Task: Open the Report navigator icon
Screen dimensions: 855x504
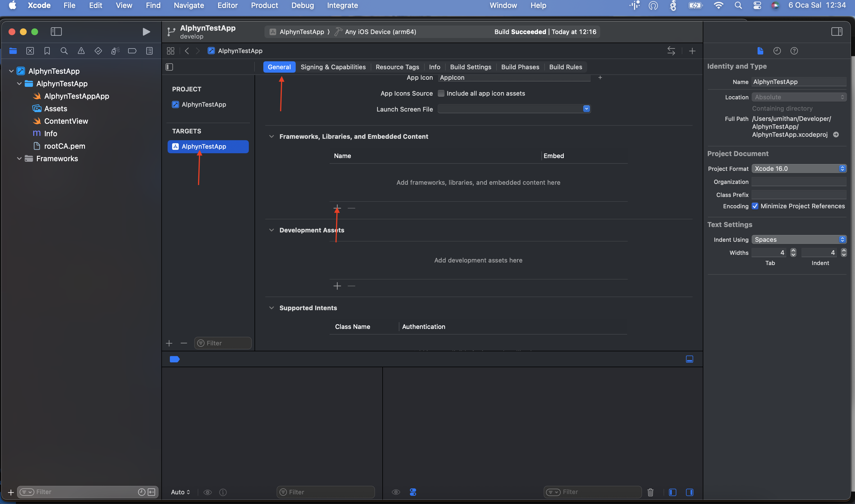Action: click(x=149, y=51)
